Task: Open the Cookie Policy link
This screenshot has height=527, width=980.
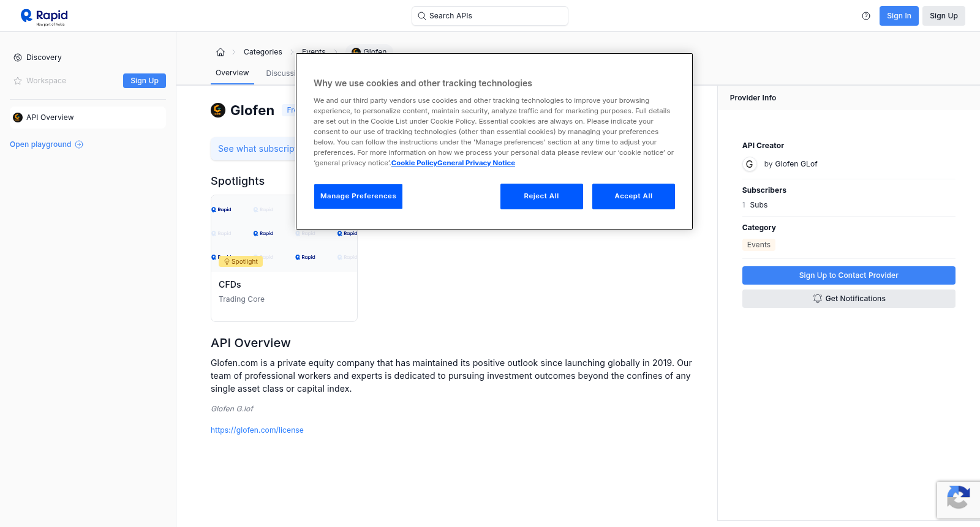Action: [x=414, y=163]
